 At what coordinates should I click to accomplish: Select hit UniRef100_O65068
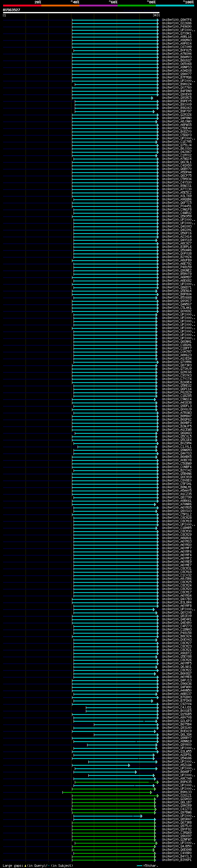click(x=176, y=64)
